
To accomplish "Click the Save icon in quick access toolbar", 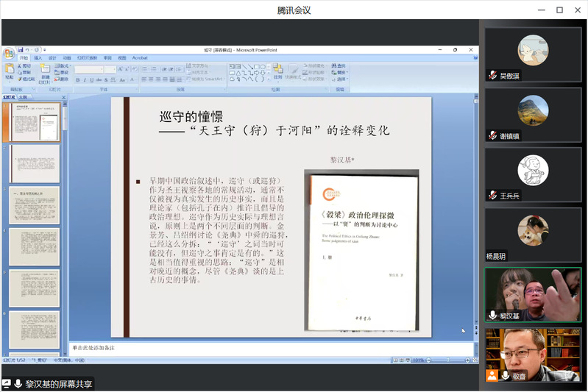I will coord(21,49).
